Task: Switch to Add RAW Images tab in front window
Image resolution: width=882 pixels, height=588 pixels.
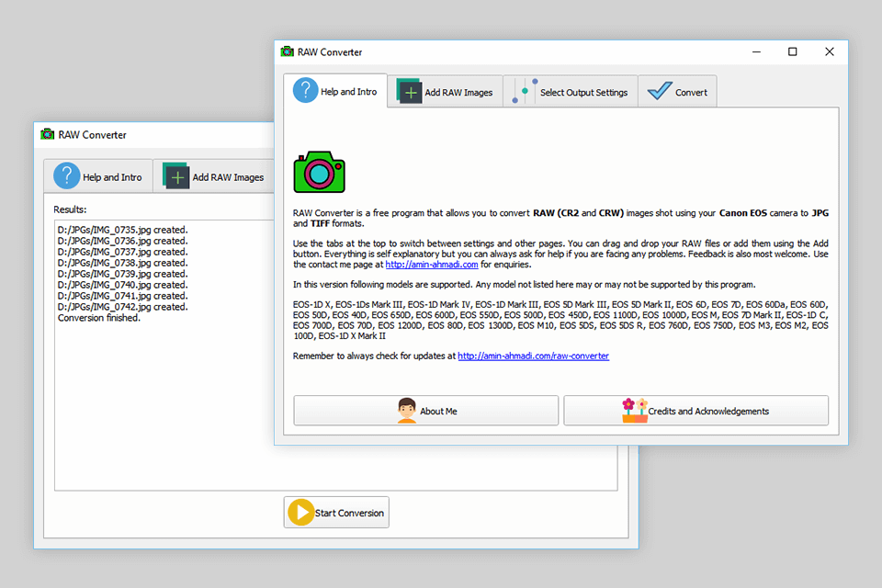Action: coord(445,92)
